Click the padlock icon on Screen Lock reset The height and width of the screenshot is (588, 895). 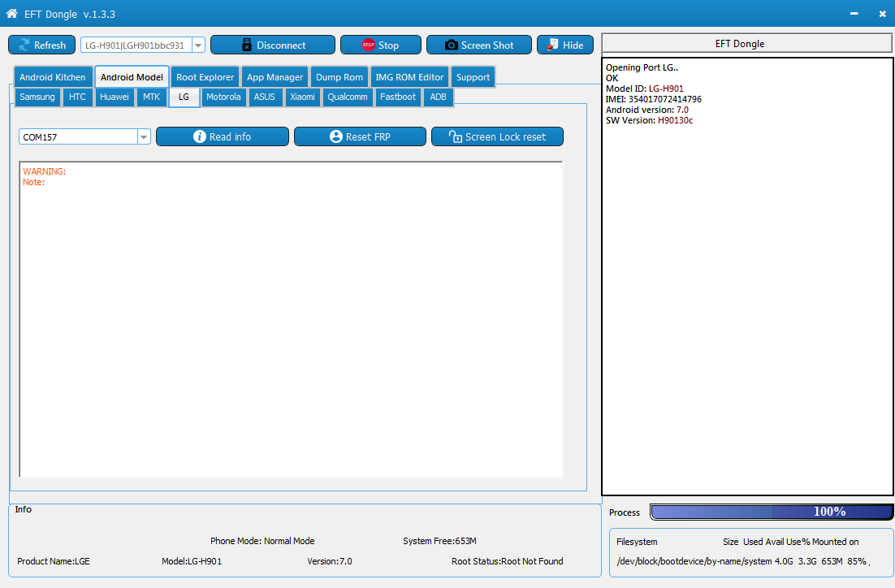click(456, 136)
